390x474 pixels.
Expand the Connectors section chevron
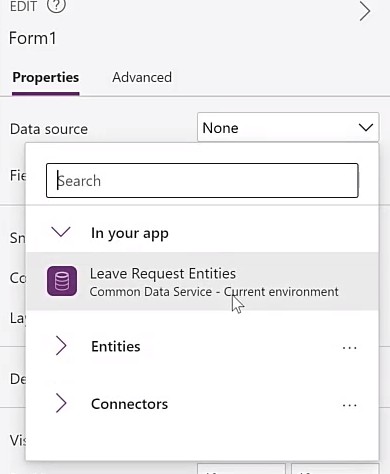click(61, 403)
